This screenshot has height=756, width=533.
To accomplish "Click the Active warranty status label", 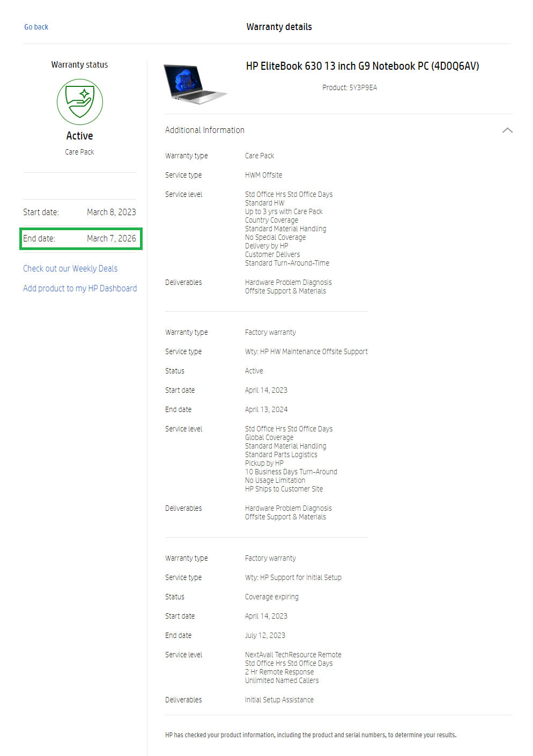I will [x=79, y=136].
